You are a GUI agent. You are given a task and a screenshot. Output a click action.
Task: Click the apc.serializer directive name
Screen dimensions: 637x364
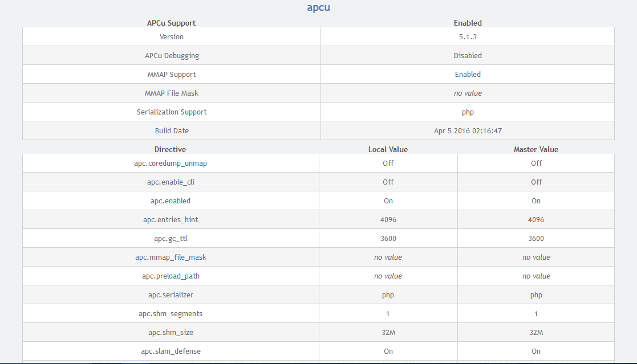click(171, 295)
